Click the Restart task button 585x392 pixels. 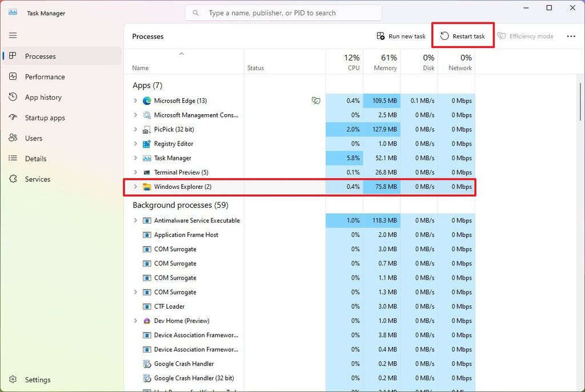point(463,35)
